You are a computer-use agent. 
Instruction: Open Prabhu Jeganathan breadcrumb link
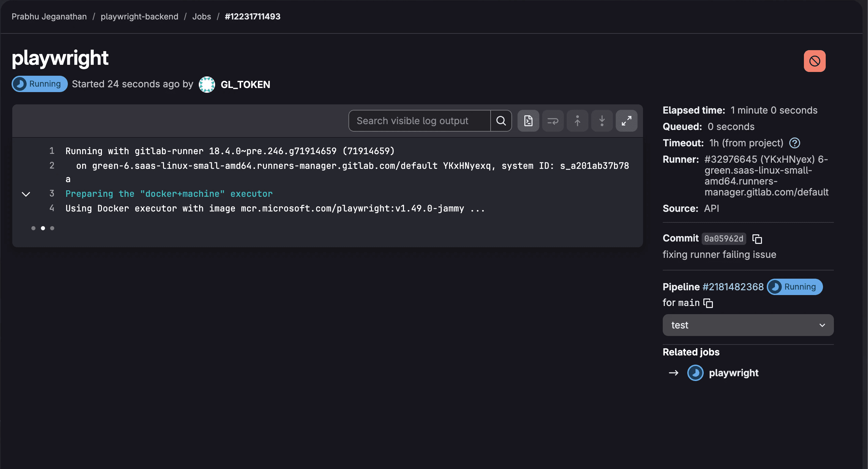pos(49,16)
